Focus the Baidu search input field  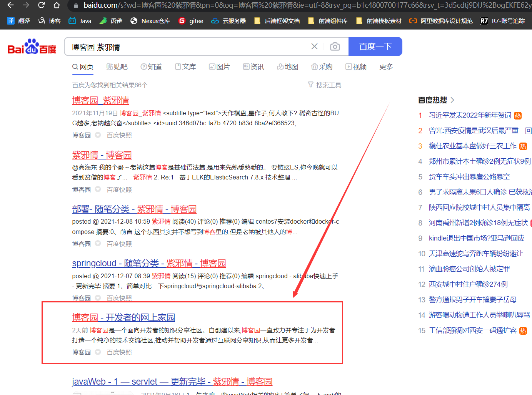188,47
